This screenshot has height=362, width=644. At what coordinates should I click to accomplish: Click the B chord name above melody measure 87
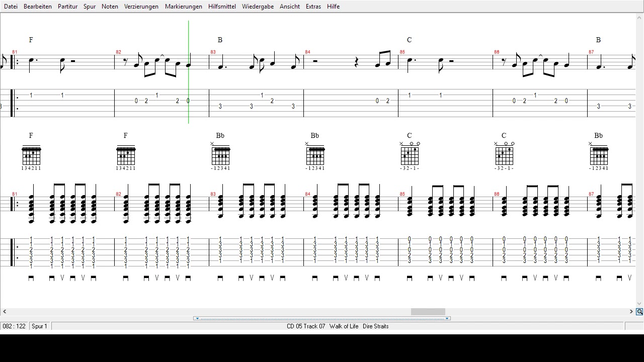pyautogui.click(x=598, y=40)
